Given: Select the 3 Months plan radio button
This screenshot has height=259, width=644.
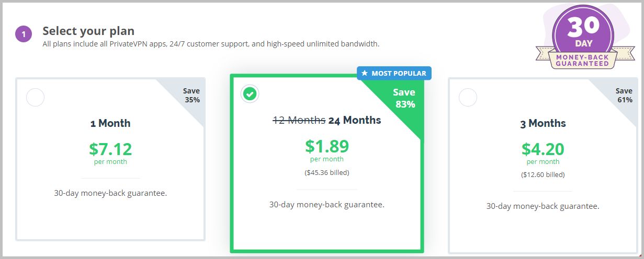Looking at the screenshot, I should [x=468, y=98].
